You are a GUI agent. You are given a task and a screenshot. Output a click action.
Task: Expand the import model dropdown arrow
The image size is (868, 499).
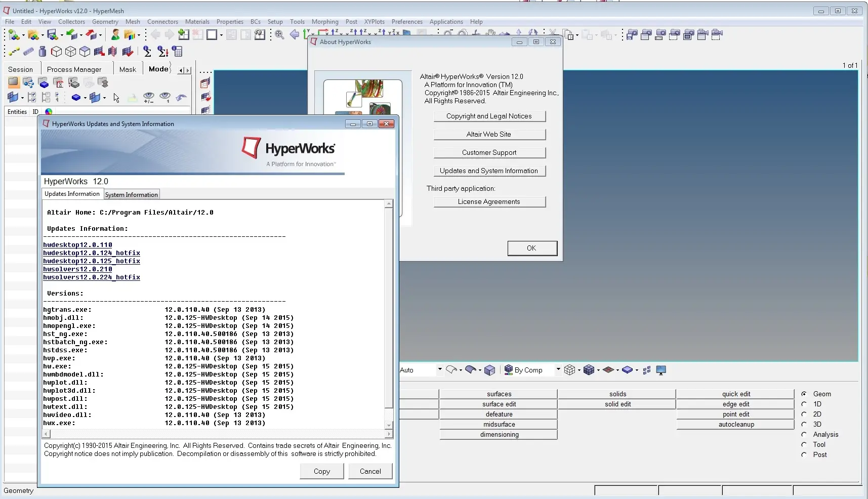click(80, 35)
